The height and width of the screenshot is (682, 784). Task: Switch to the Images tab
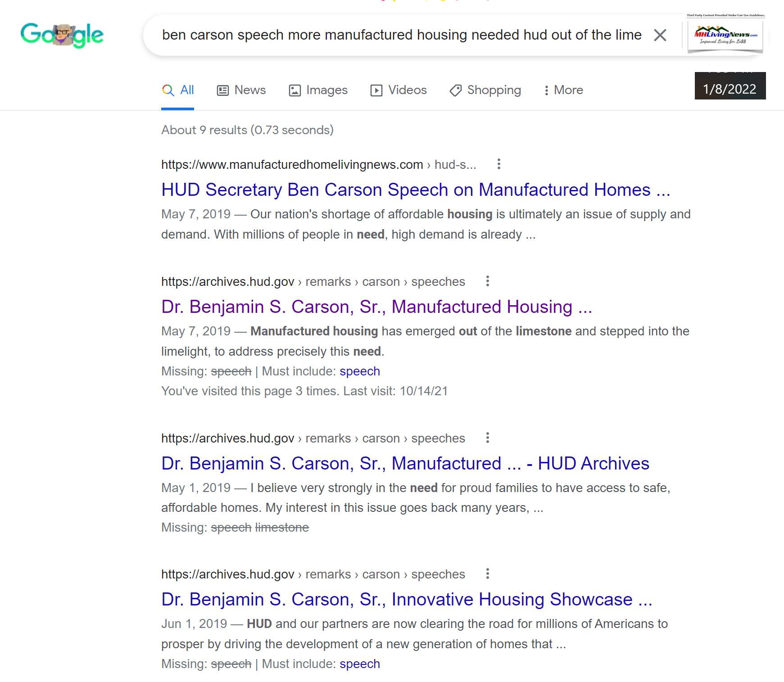(318, 90)
